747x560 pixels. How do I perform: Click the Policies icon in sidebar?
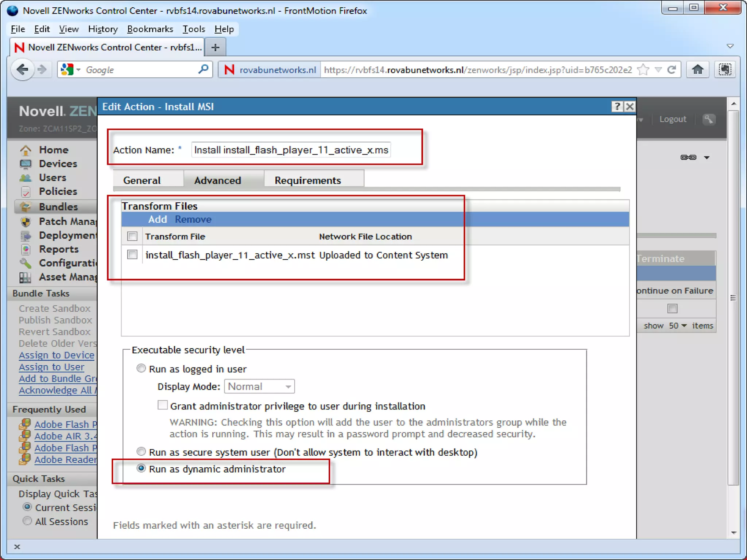pos(26,191)
